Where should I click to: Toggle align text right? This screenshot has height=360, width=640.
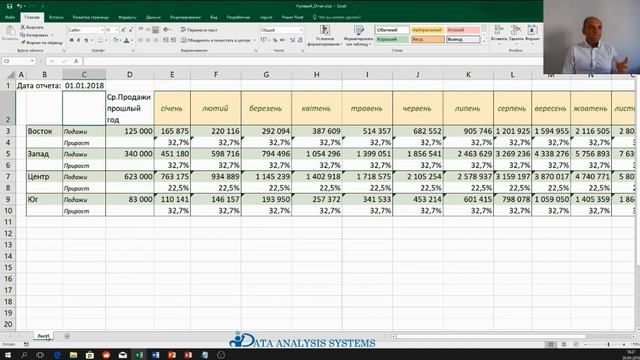click(156, 40)
